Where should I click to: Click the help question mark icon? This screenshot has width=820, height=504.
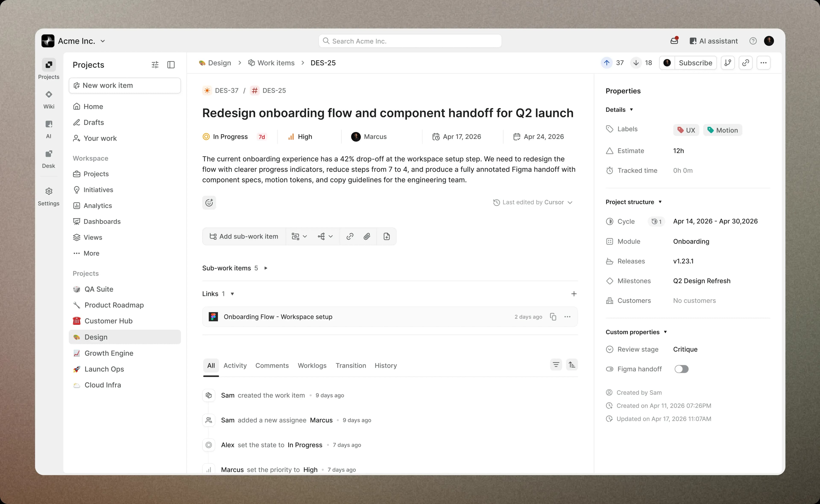click(753, 41)
